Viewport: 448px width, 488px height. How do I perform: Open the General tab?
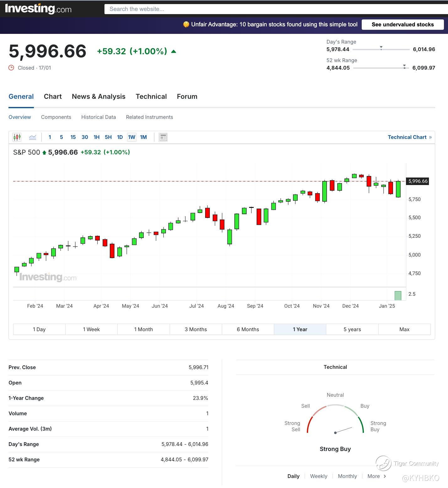click(21, 97)
